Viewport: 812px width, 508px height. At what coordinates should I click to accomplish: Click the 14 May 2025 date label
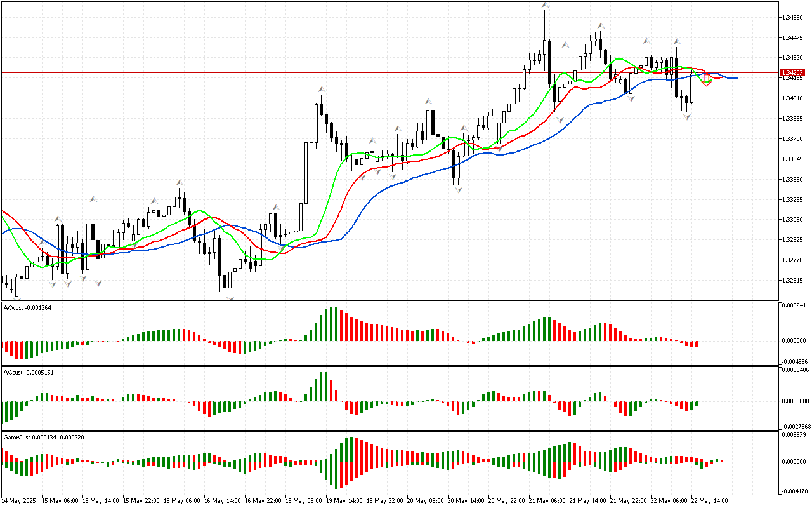tap(20, 501)
